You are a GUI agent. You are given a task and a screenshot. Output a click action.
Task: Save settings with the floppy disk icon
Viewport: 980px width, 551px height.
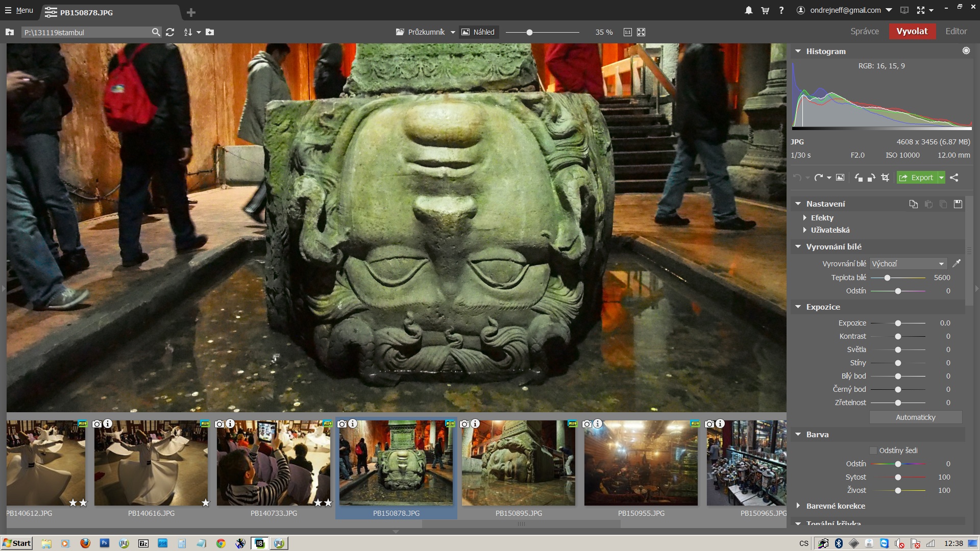958,204
